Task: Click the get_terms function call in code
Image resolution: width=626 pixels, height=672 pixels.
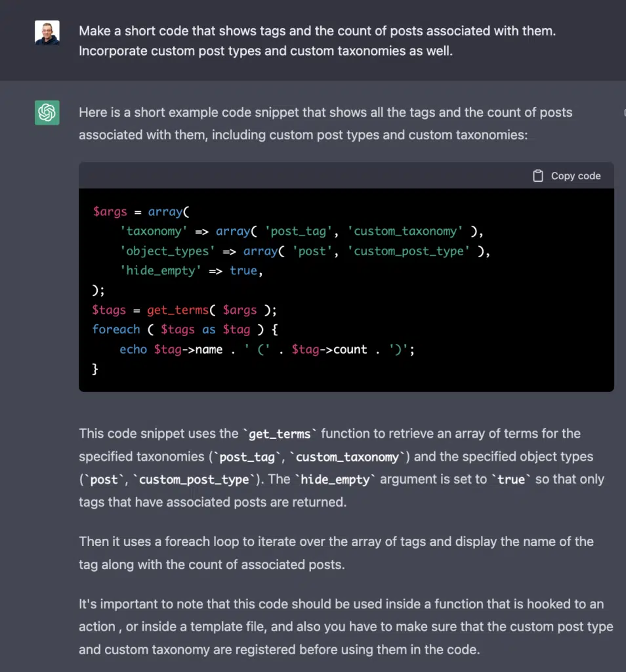Action: 177,310
